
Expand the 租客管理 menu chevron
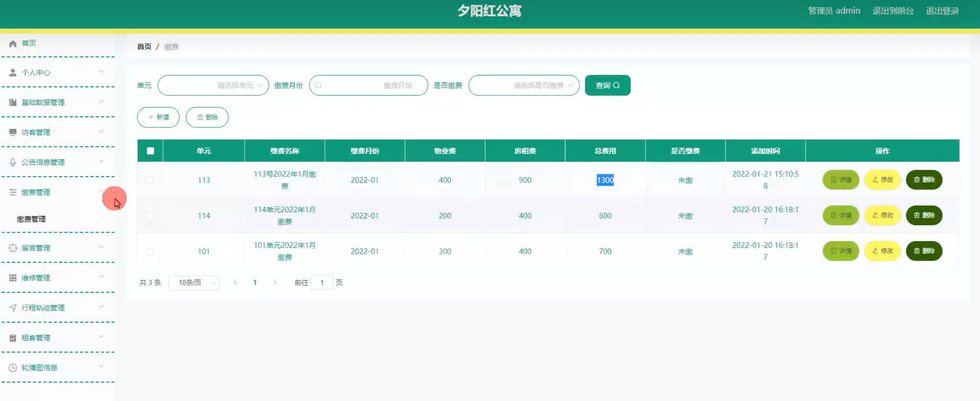point(101,337)
